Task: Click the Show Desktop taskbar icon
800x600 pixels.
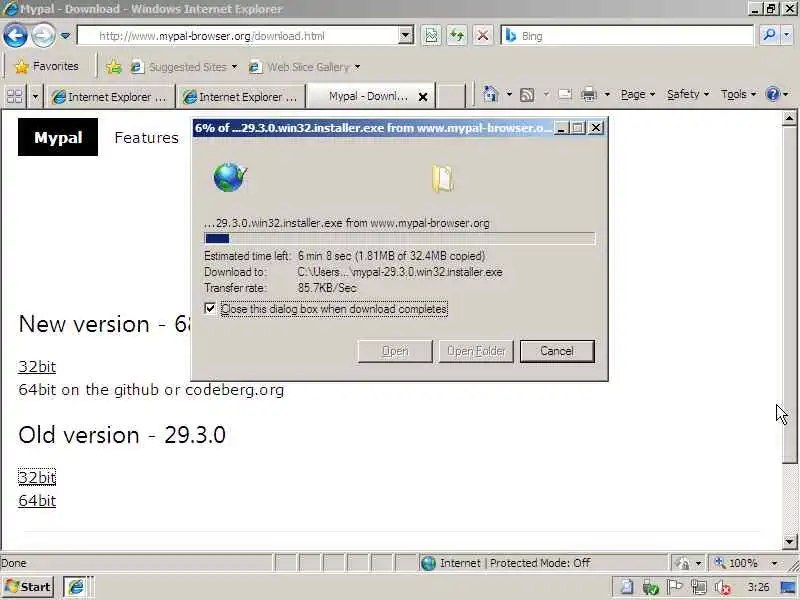Action: 789,587
